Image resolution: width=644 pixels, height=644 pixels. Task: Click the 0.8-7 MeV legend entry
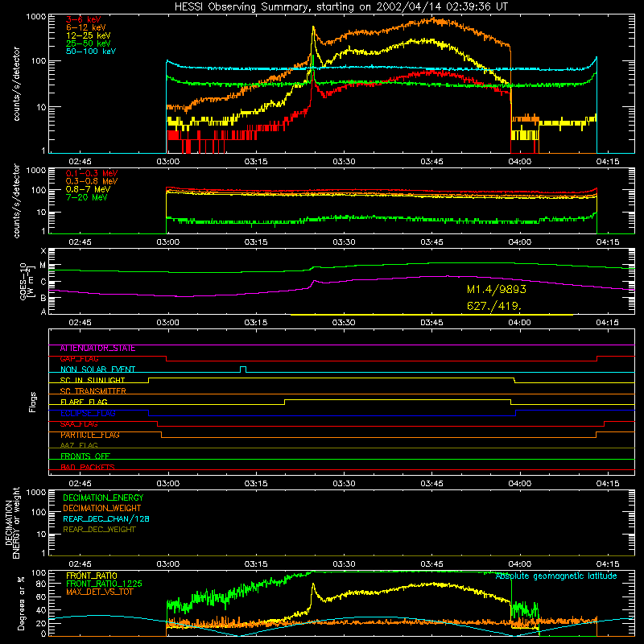point(88,189)
